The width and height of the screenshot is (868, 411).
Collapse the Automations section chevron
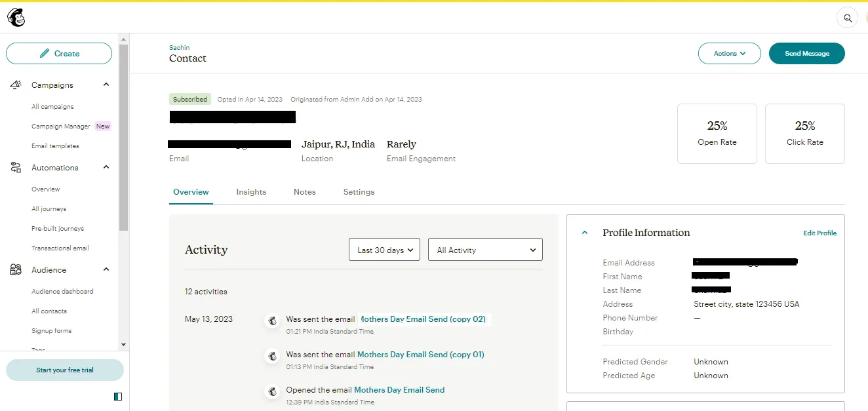coord(106,168)
